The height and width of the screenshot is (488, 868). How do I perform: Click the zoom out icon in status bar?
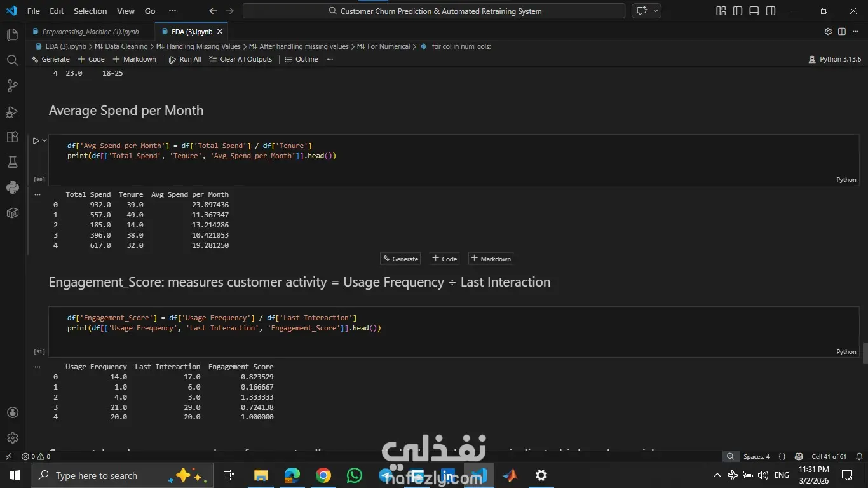pos(731,456)
